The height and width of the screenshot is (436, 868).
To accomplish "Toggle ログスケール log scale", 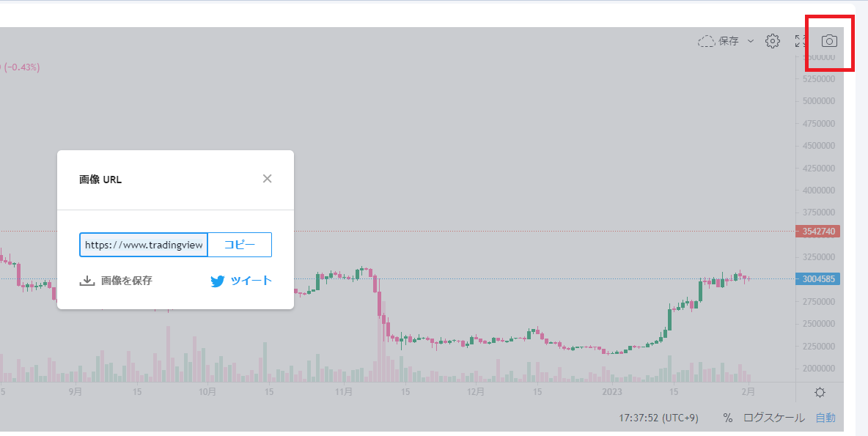I will pyautogui.click(x=773, y=418).
